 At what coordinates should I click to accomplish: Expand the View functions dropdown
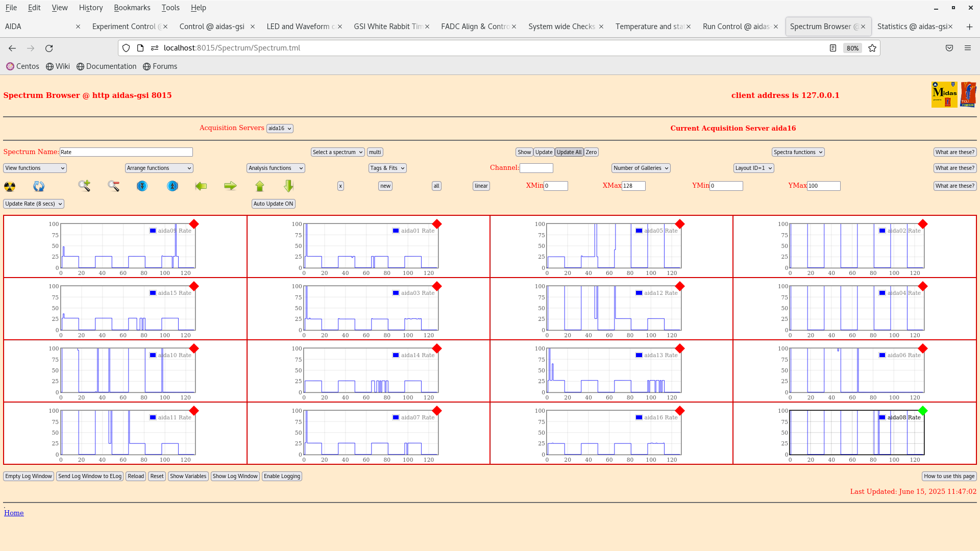point(35,168)
